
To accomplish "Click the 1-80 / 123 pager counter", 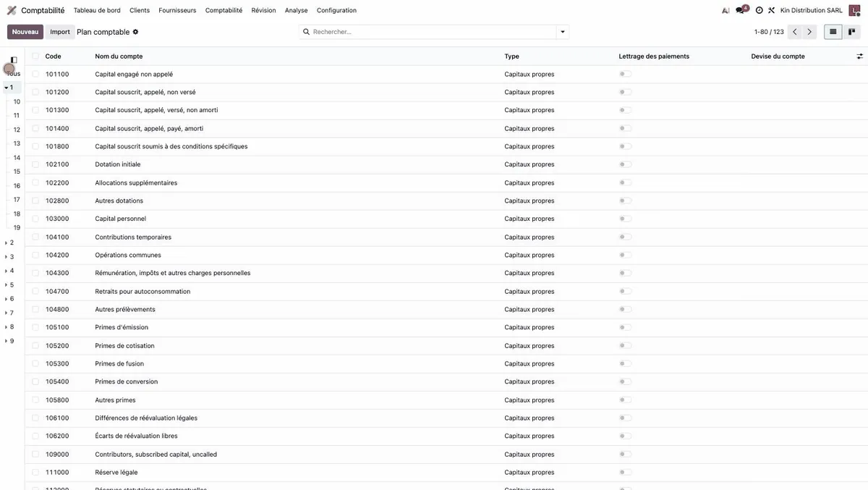I will point(769,32).
